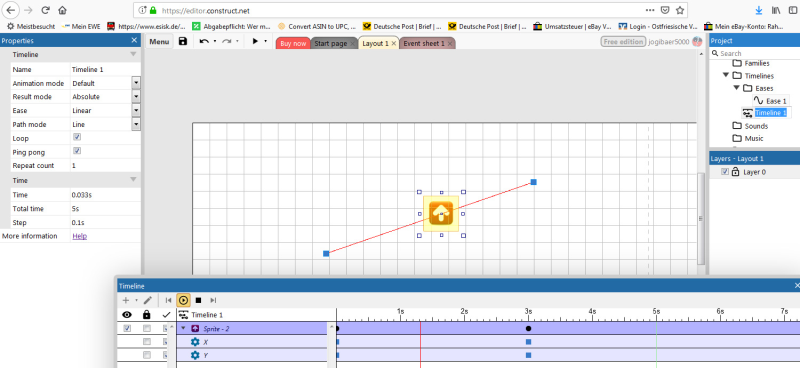The image size is (800, 368).
Task: Click the highlighted play timeline preview button
Action: click(x=183, y=300)
